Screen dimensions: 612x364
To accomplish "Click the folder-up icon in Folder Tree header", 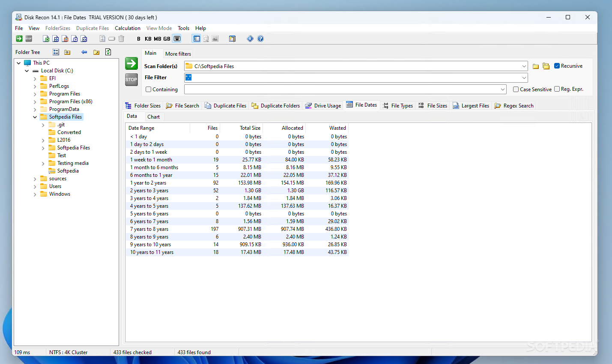I will 96,52.
